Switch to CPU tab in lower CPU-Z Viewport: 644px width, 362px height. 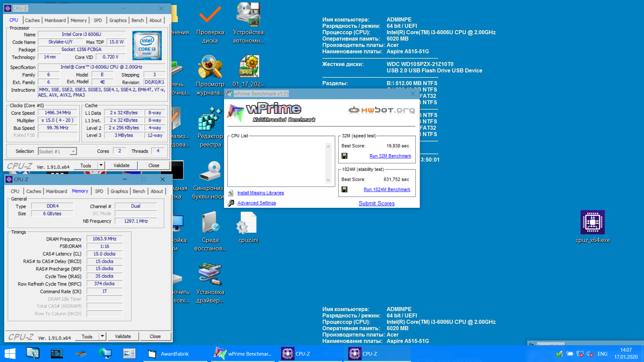click(x=15, y=191)
